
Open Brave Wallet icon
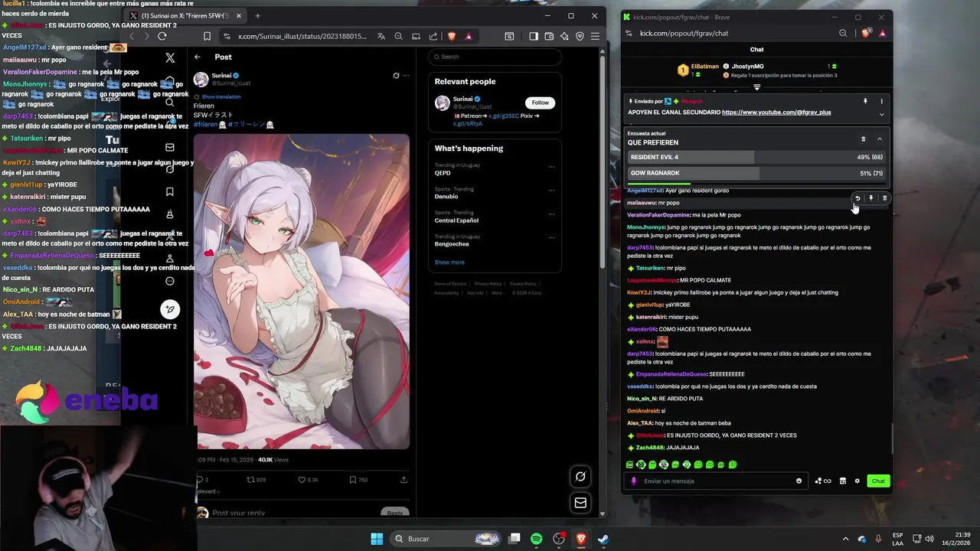[549, 36]
